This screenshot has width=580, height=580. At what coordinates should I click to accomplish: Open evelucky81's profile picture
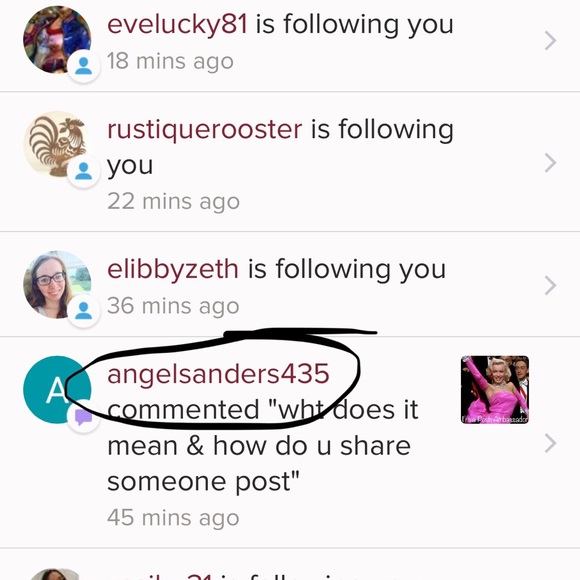pos(57,40)
